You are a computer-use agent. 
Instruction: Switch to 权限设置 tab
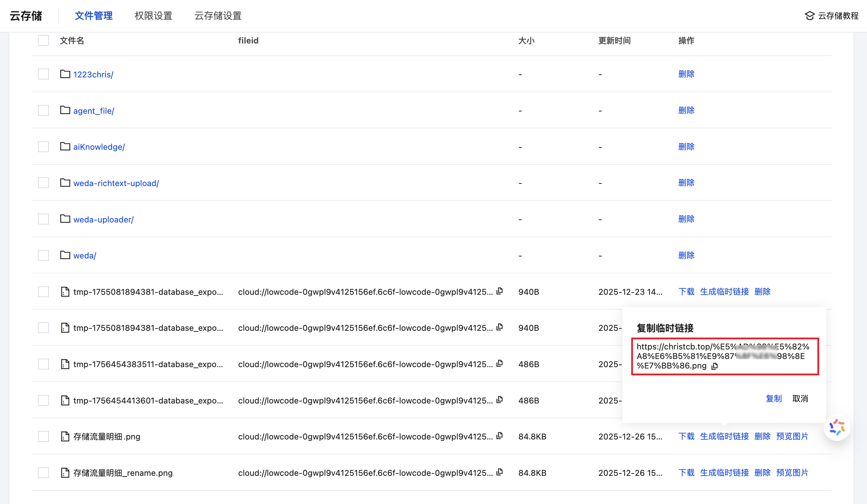click(x=153, y=16)
